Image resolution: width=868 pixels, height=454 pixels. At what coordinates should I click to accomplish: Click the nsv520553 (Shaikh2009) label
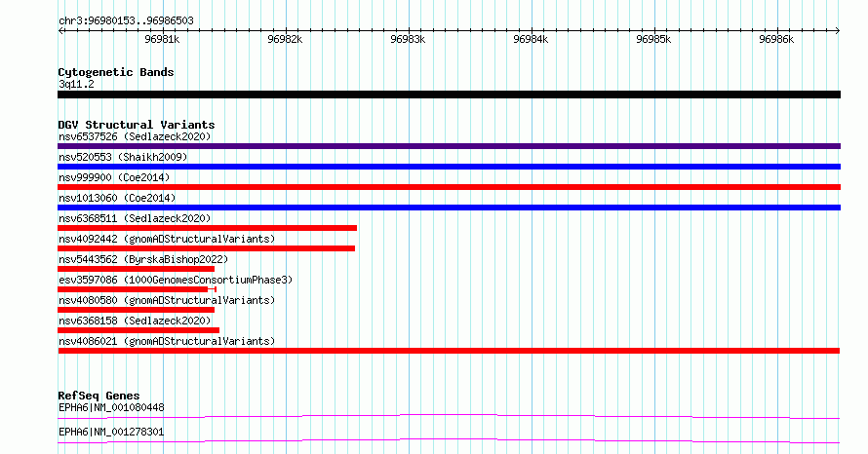click(x=123, y=157)
